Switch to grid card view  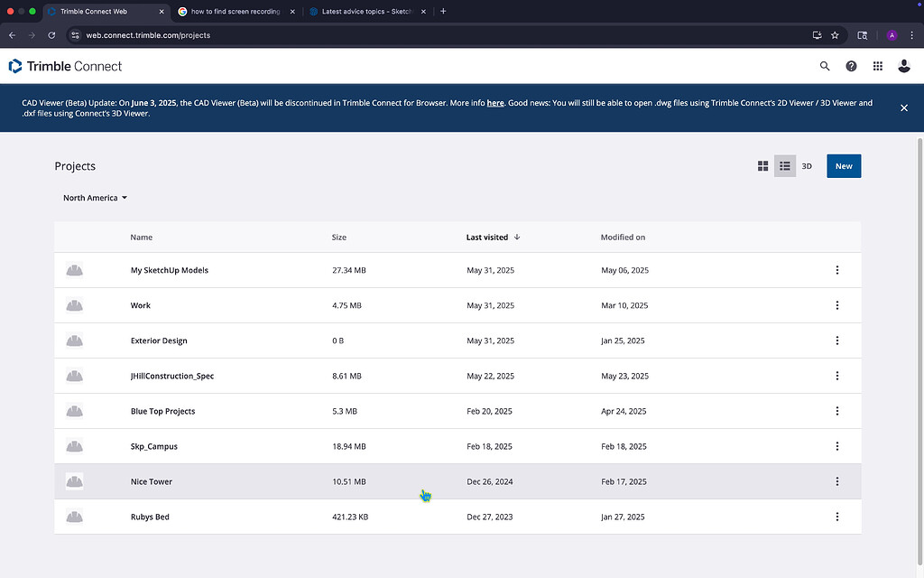[762, 166]
